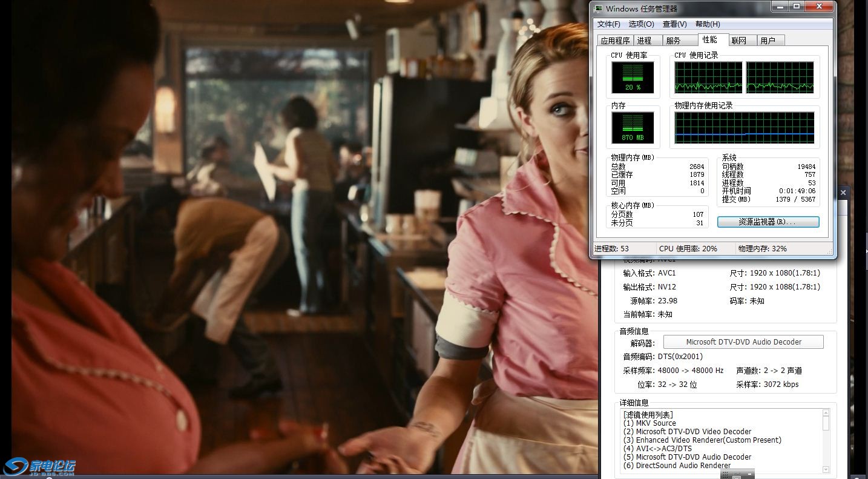Open the 文件(F) menu

tap(608, 24)
